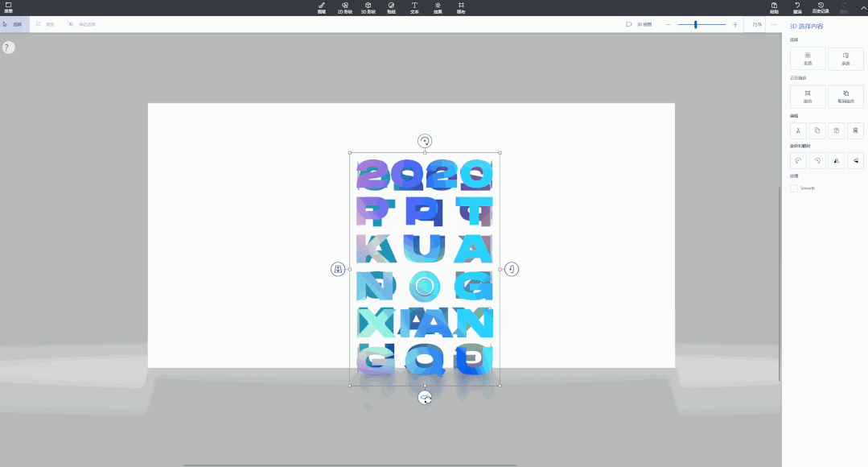Toggle the 3D view (3D 视图) mode
The height and width of the screenshot is (467, 868).
pyautogui.click(x=641, y=23)
